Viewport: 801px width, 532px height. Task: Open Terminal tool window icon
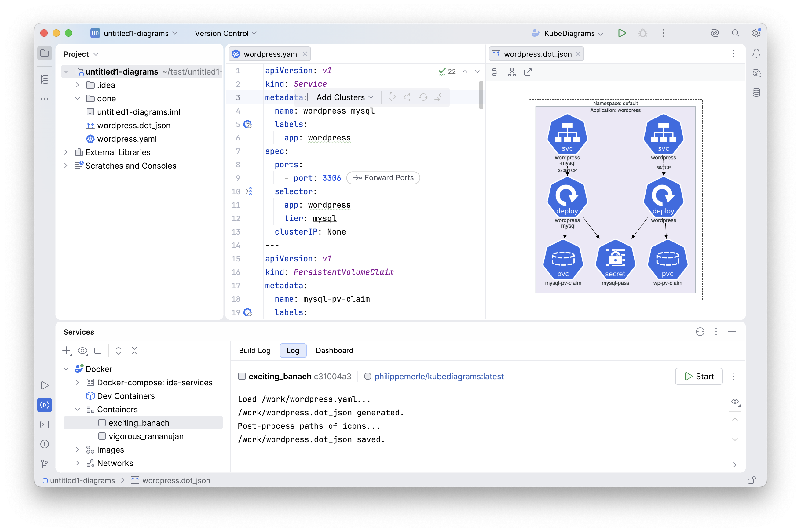(45, 425)
